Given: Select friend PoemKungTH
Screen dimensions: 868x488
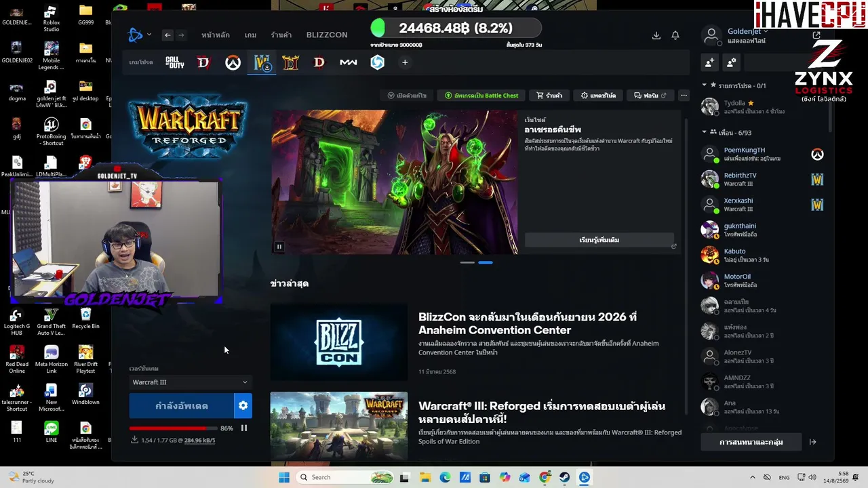Looking at the screenshot, I should pyautogui.click(x=763, y=154).
